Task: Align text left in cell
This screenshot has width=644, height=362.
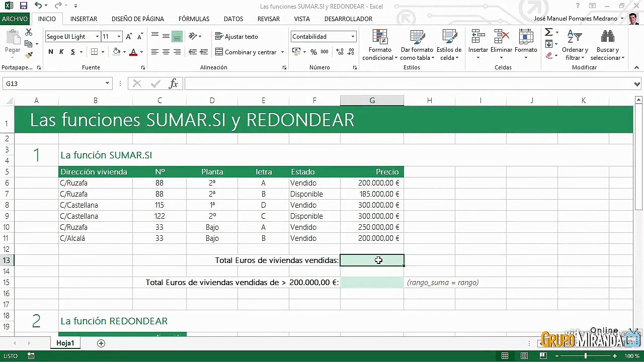Action: (x=154, y=52)
